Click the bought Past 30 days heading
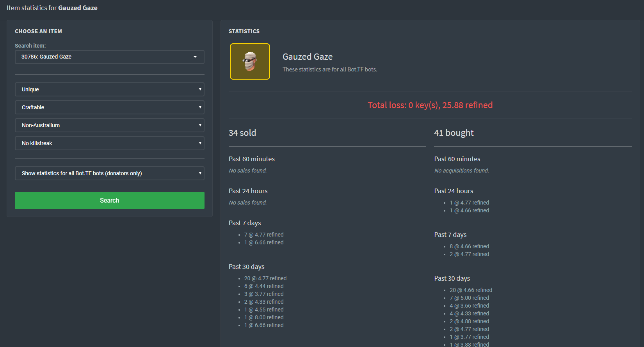The image size is (644, 347). tap(452, 278)
